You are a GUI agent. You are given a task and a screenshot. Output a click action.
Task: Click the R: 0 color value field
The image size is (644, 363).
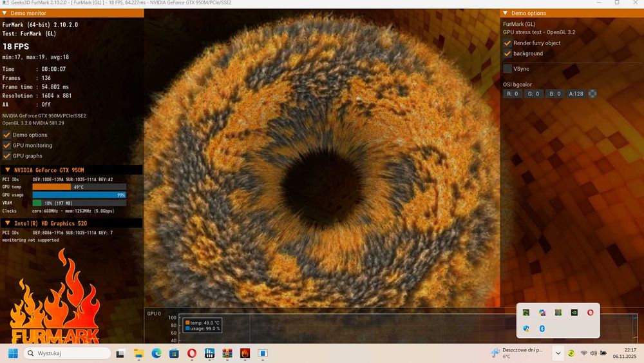click(512, 93)
